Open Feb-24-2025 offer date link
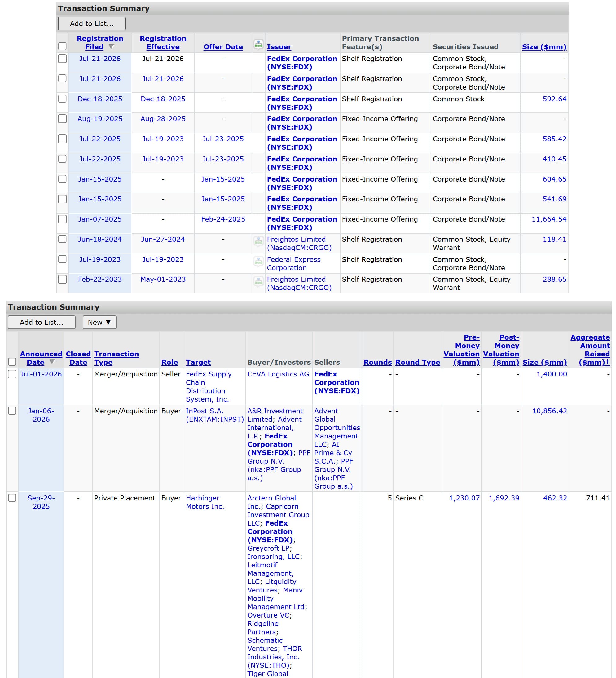The width and height of the screenshot is (616, 678). tap(223, 219)
